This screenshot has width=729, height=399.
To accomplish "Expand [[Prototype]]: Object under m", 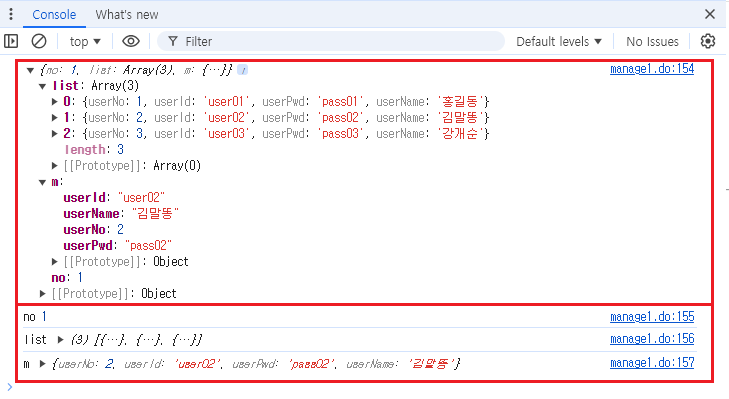I will click(54, 262).
